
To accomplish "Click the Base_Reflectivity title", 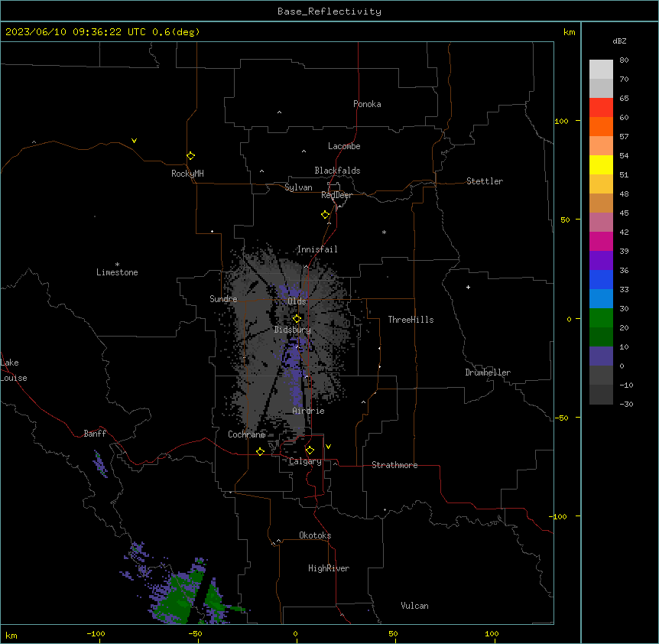I will click(x=329, y=11).
